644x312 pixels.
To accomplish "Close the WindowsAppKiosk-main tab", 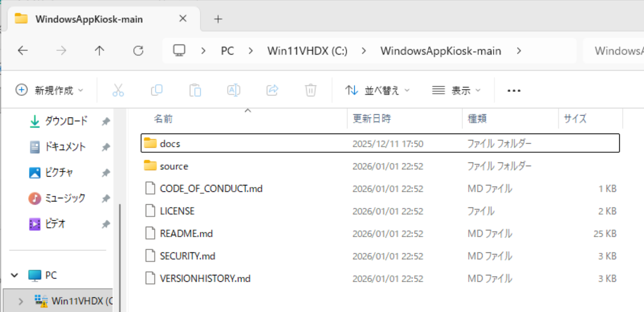I will coord(183,19).
